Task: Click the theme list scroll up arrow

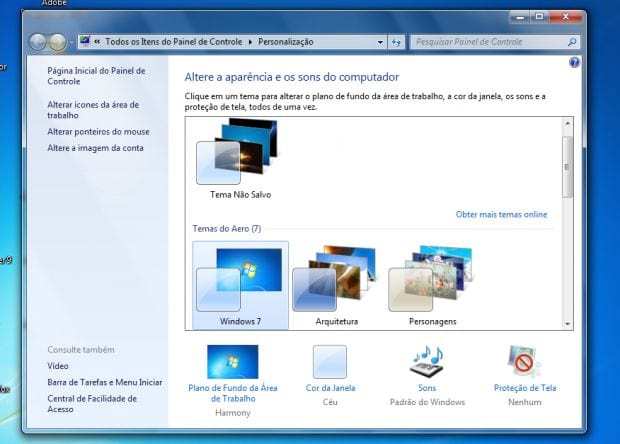Action: [567, 123]
